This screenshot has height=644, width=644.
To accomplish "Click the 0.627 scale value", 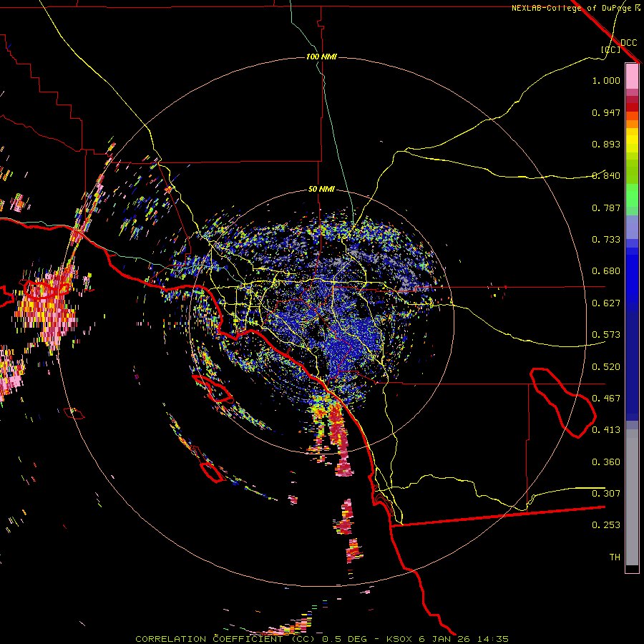I will (x=606, y=303).
